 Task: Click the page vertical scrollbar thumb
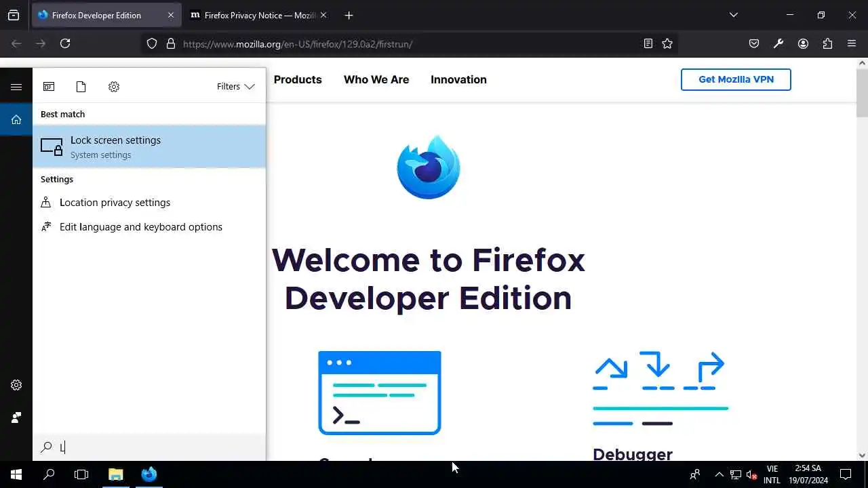click(x=862, y=93)
